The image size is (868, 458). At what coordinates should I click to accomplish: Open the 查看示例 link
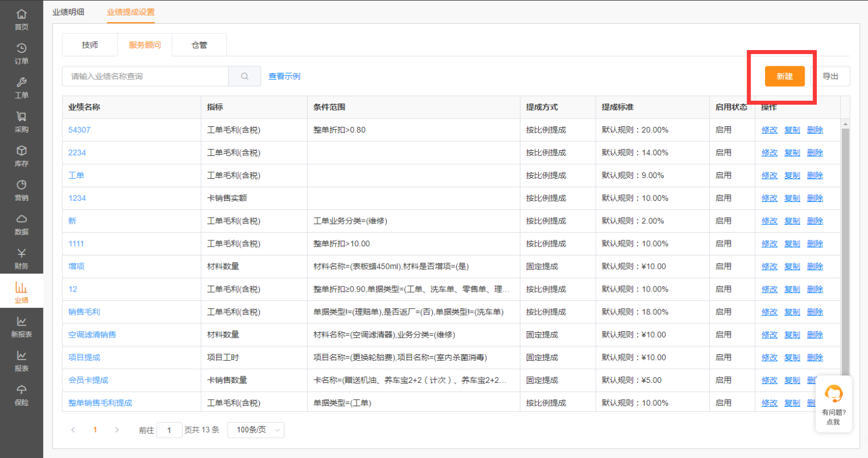pyautogui.click(x=284, y=76)
